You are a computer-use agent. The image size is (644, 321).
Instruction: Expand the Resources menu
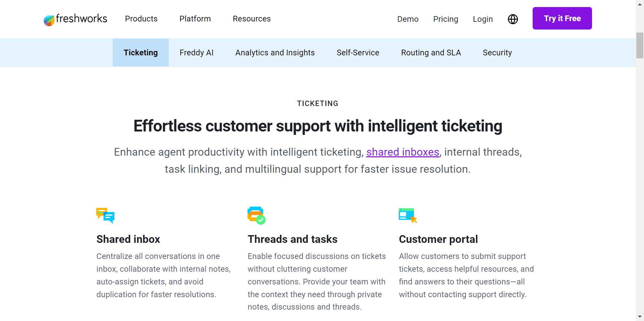coord(252,19)
